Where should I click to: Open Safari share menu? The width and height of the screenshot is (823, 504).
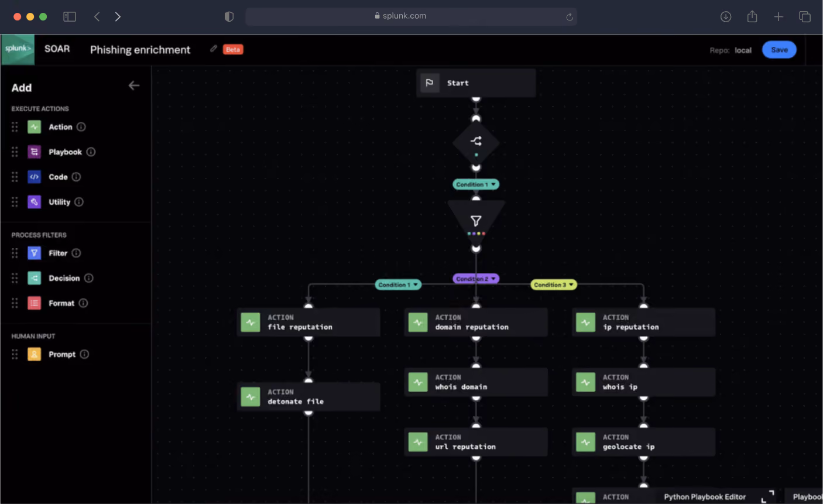(x=752, y=16)
